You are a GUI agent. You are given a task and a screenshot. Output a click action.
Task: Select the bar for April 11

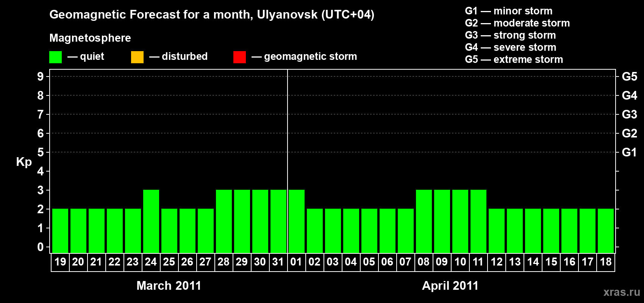point(478,221)
